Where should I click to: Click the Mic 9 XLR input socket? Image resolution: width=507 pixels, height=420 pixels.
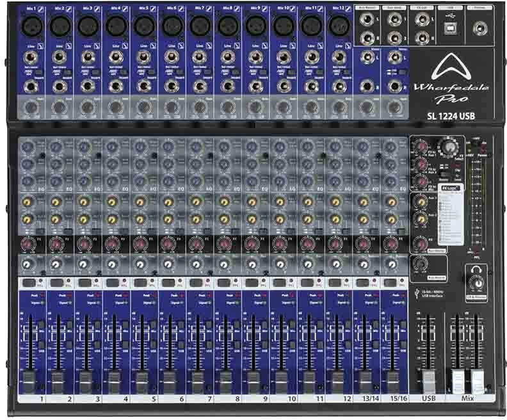[256, 26]
